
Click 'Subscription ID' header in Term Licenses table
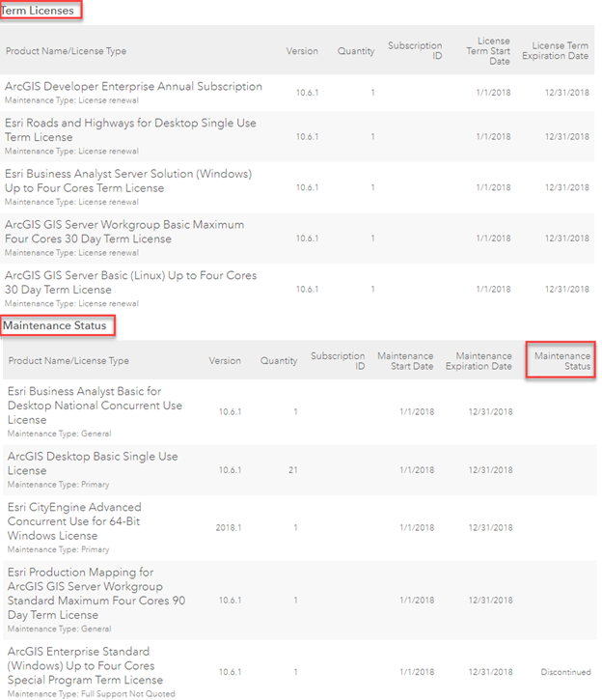tap(415, 50)
